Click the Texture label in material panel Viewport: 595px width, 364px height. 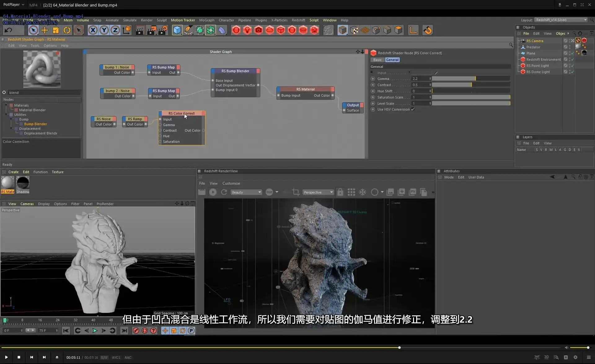[57, 172]
